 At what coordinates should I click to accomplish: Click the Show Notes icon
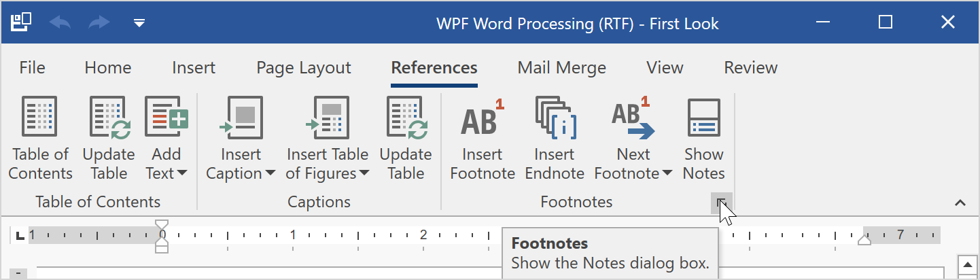[x=703, y=116]
